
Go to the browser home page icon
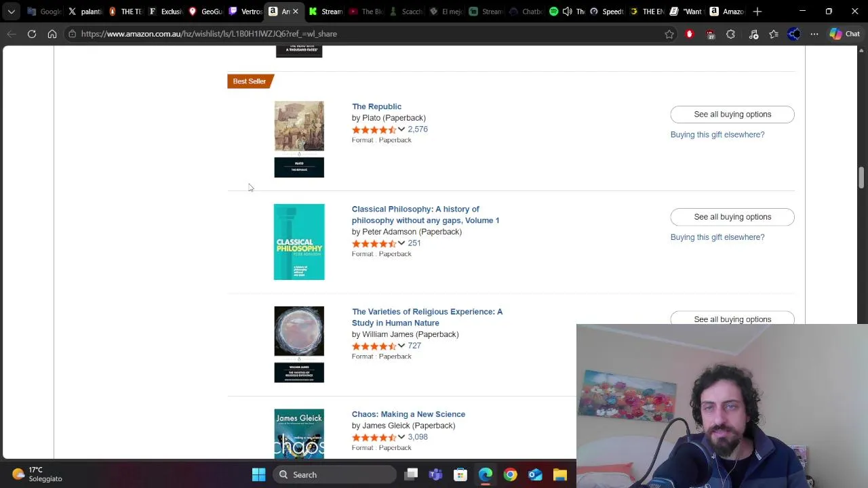(52, 34)
